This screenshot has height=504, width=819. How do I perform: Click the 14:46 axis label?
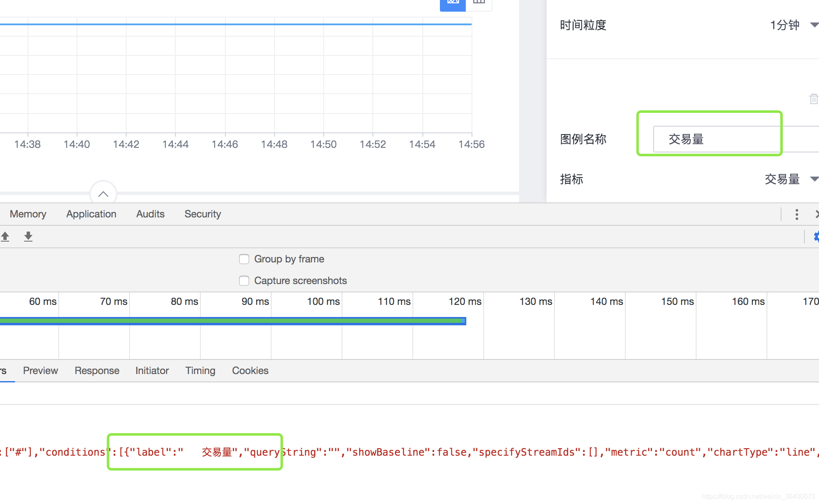pos(225,145)
